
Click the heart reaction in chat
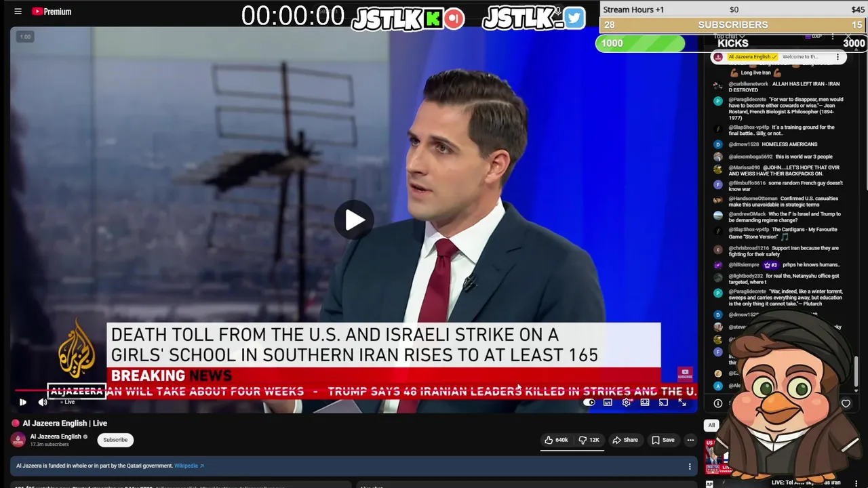pyautogui.click(x=846, y=403)
